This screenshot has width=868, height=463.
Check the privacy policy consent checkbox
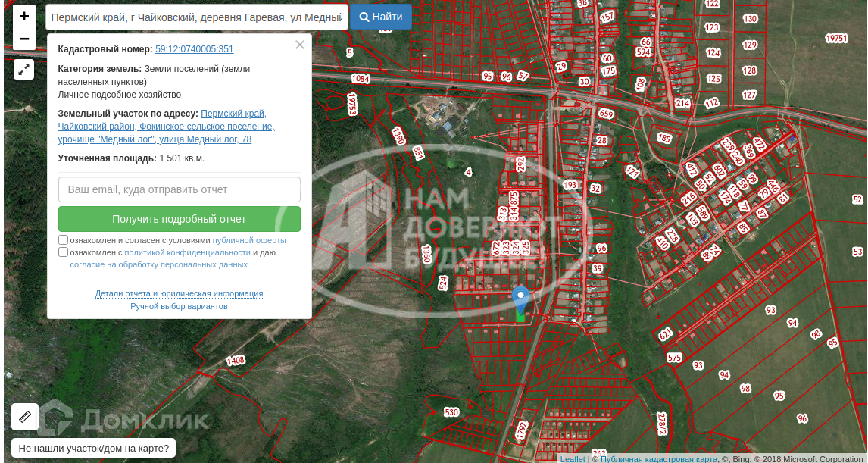(63, 252)
